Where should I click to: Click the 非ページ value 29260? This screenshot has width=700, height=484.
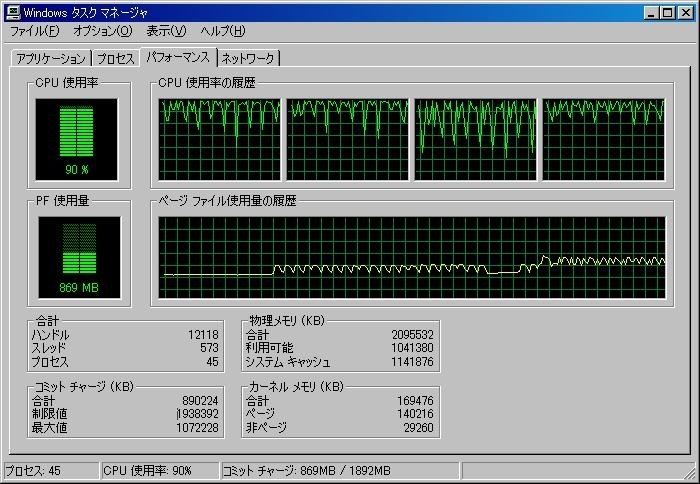418,427
